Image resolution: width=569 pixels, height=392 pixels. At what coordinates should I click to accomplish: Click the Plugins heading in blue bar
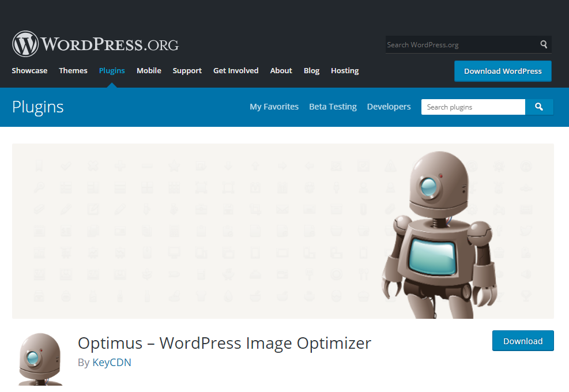37,107
